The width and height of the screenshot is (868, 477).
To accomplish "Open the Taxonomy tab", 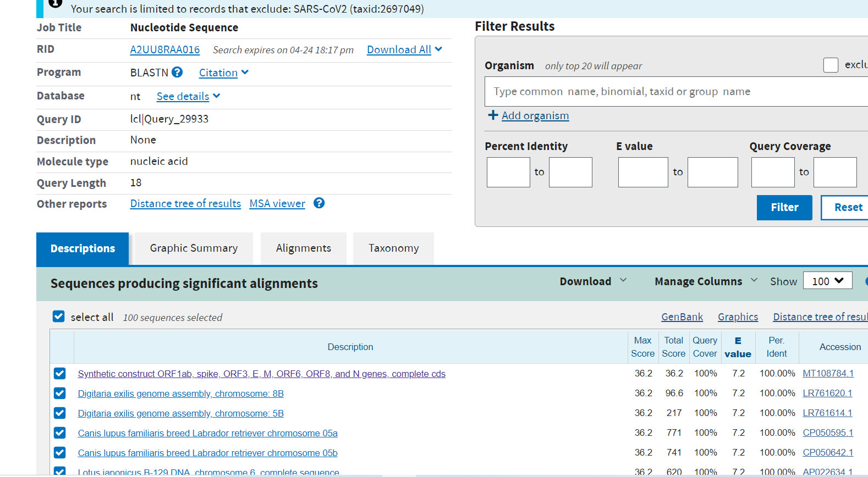I will 393,248.
